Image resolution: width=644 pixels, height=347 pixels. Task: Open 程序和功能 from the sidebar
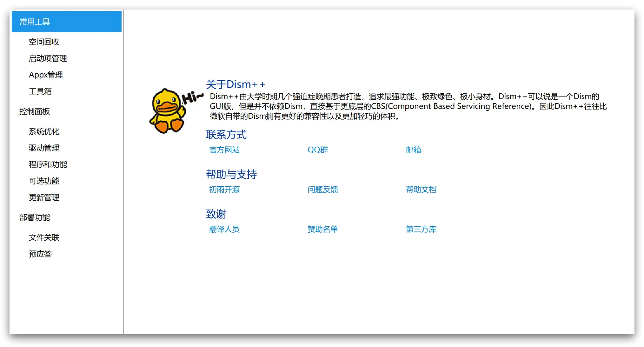pos(48,164)
